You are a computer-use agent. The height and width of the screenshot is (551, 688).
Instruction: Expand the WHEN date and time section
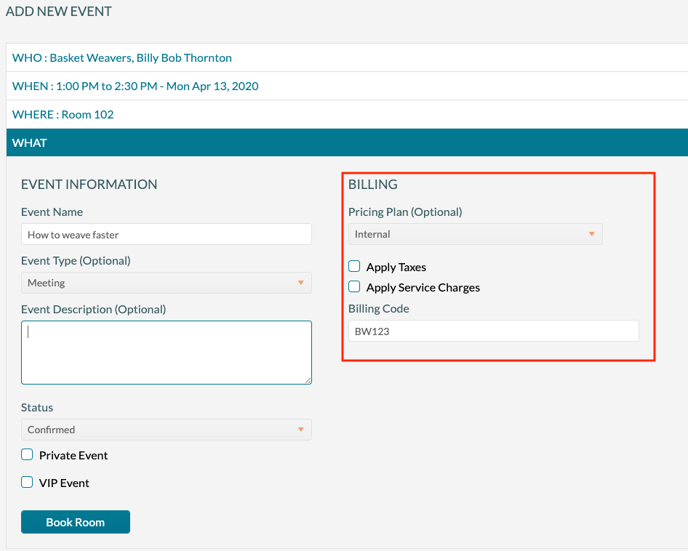pyautogui.click(x=135, y=86)
